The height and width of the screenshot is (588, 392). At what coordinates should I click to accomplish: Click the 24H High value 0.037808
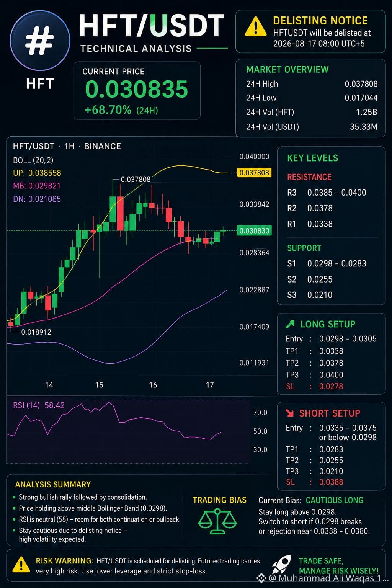coord(361,84)
